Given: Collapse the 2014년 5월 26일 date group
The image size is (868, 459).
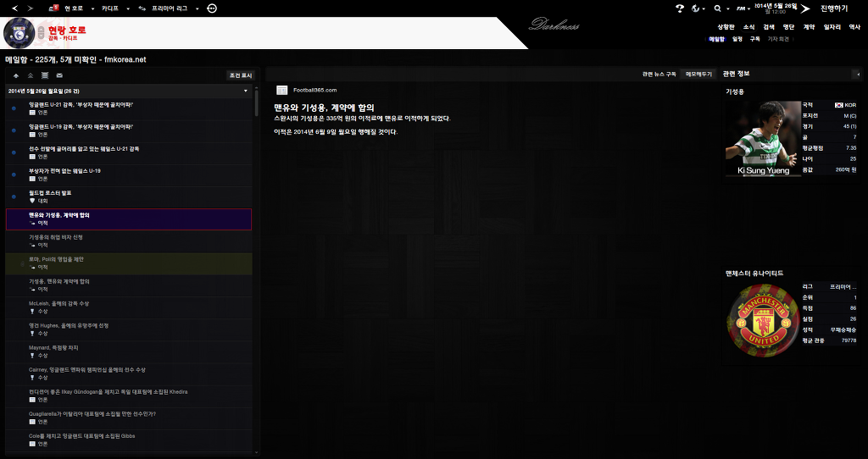Looking at the screenshot, I should pos(246,91).
